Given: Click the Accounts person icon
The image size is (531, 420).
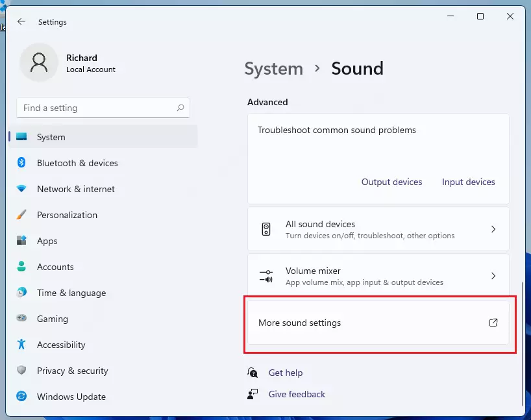Looking at the screenshot, I should pos(21,266).
